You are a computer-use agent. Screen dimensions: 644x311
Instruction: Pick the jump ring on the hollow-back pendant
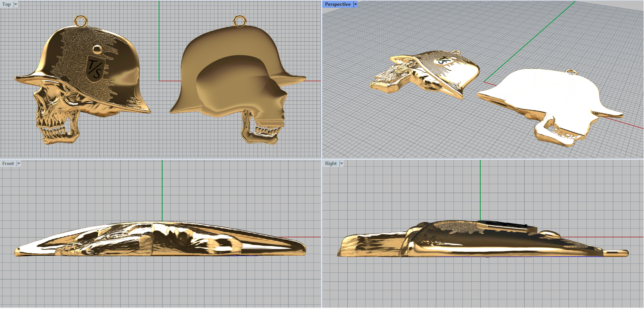click(x=240, y=20)
